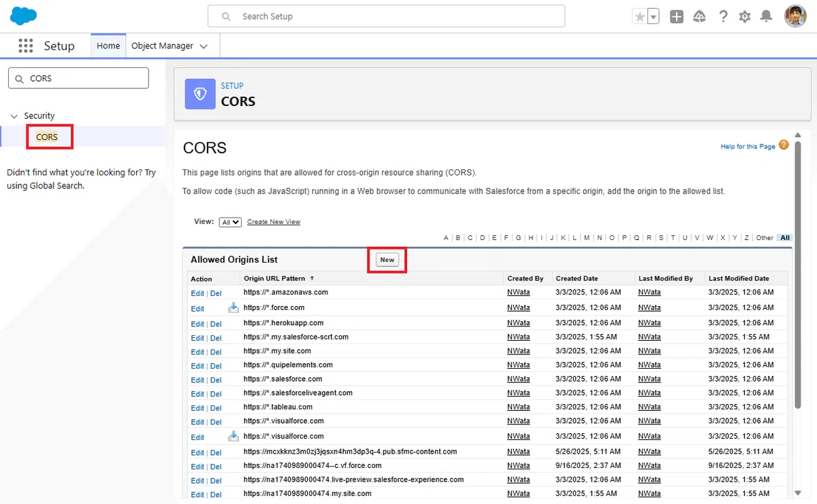Click the Help for this Page question icon
This screenshot has width=817, height=504.
click(784, 145)
